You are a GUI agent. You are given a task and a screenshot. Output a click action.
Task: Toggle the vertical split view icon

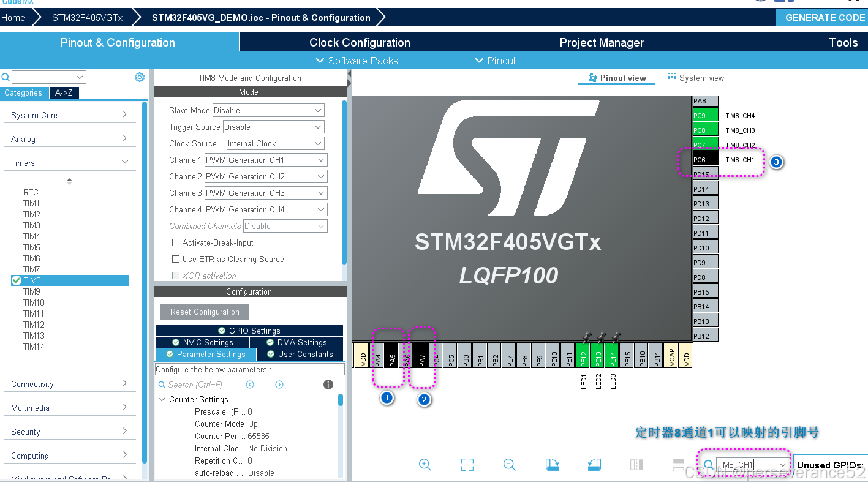(x=636, y=465)
